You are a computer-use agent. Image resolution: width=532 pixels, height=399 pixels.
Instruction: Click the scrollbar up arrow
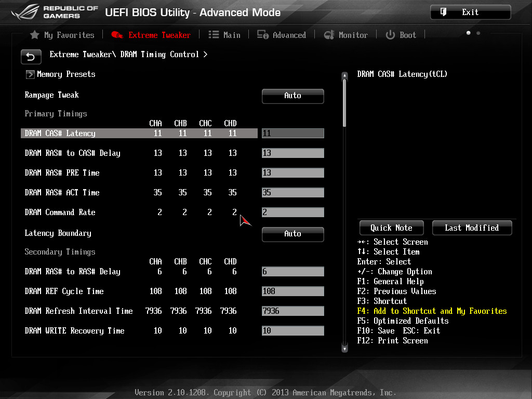(344, 76)
